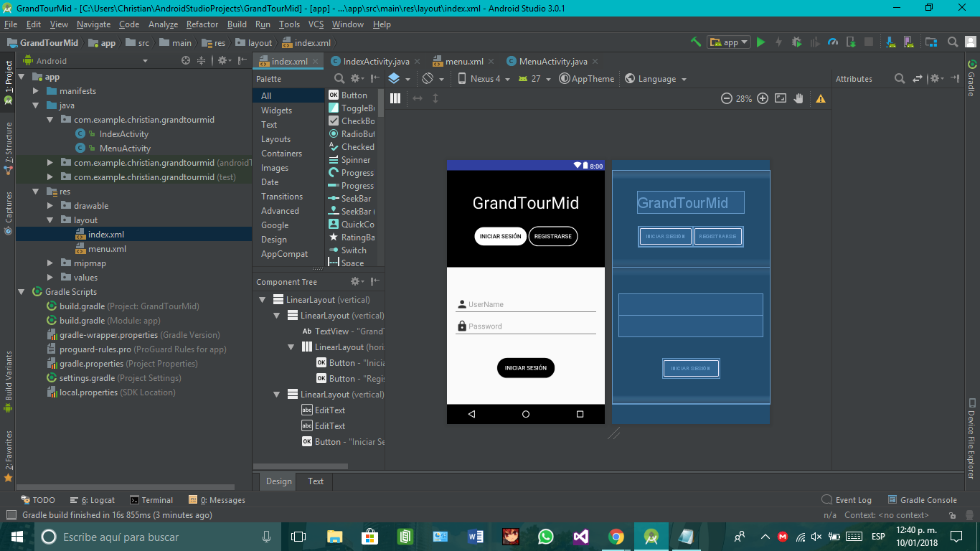Show layout warnings and errors icon
Image resolution: width=980 pixels, height=551 pixels.
point(820,99)
